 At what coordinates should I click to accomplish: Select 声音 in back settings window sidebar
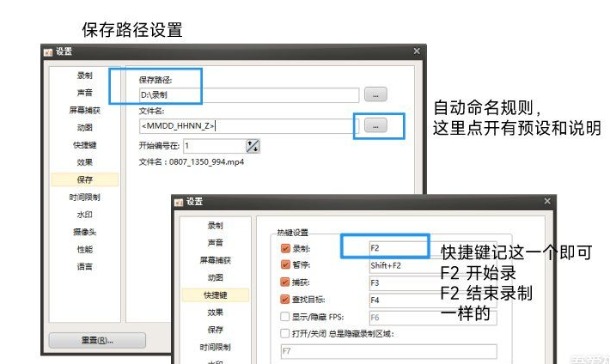(x=84, y=93)
